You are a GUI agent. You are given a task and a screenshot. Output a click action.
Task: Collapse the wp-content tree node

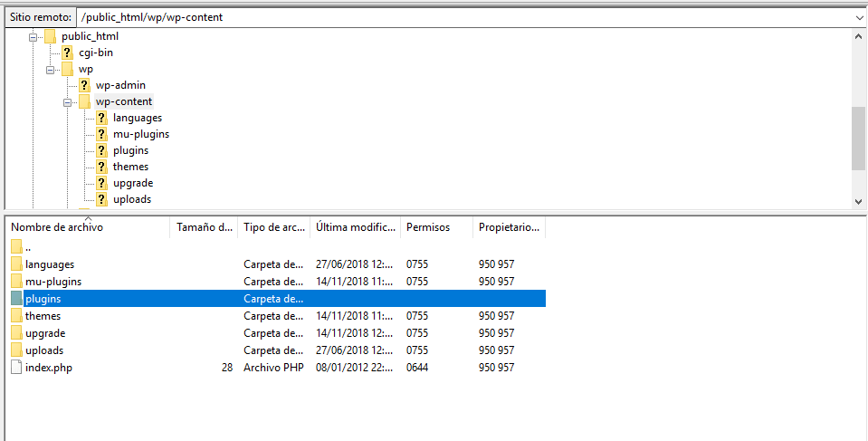[68, 102]
